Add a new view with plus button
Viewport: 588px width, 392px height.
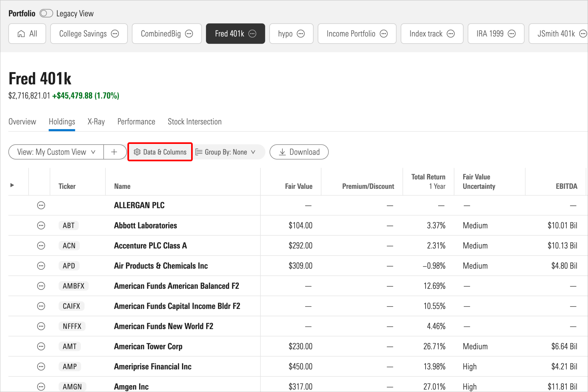click(114, 152)
